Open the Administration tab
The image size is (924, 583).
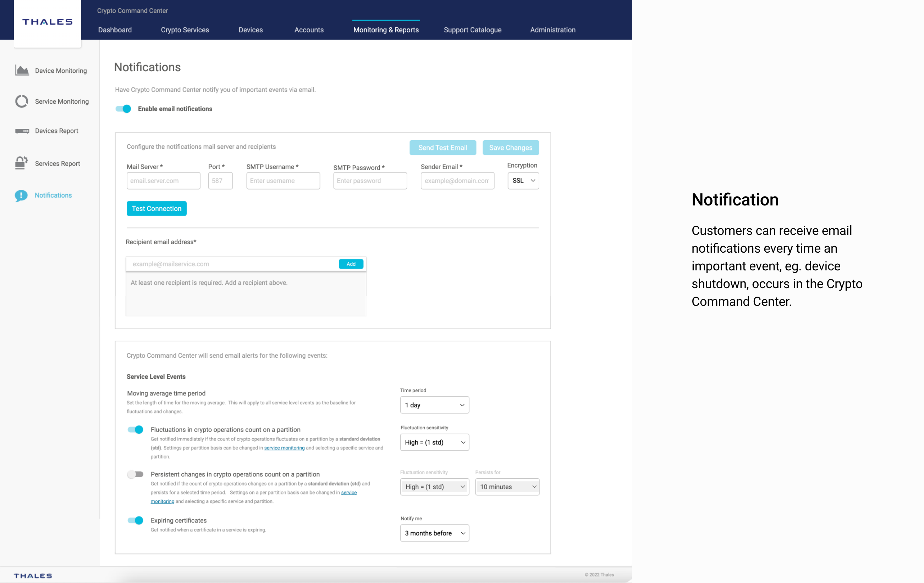(552, 30)
